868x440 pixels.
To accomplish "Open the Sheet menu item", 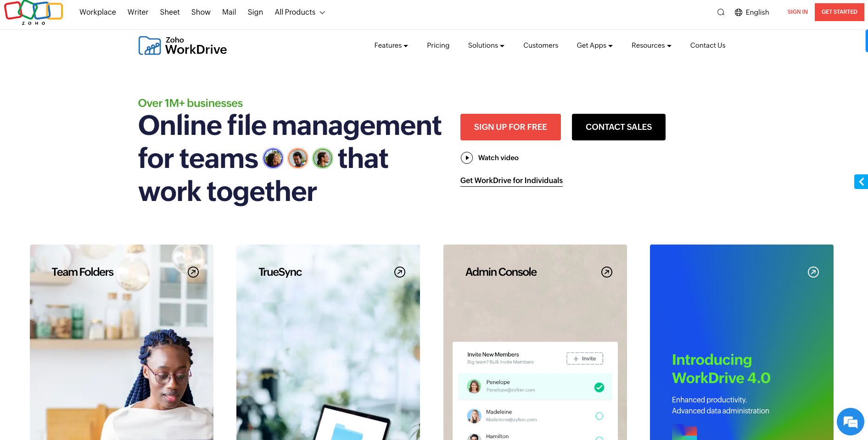I will [170, 12].
